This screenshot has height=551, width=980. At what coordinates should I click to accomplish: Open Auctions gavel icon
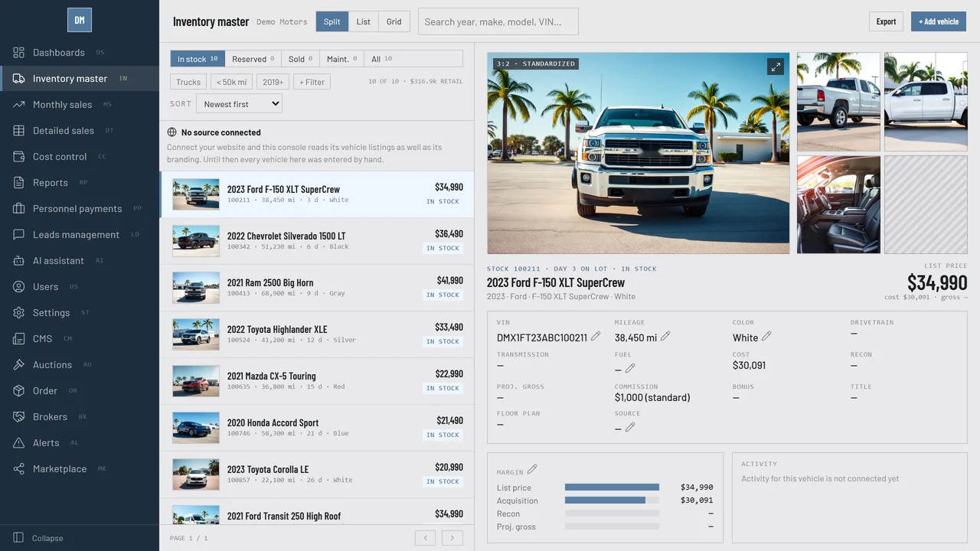(x=18, y=365)
